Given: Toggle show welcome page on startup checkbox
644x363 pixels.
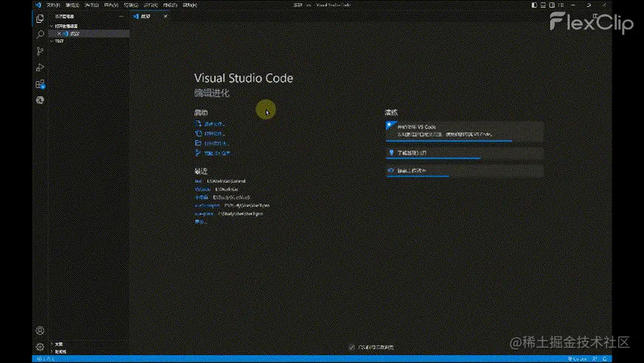Looking at the screenshot, I should [351, 347].
